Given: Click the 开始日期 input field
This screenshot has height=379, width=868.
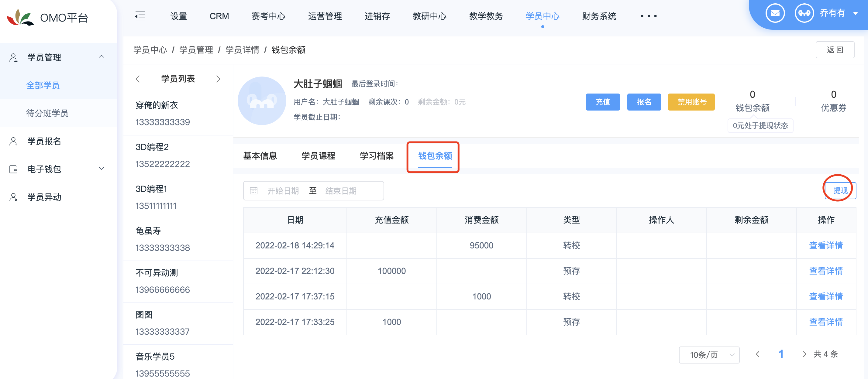Looking at the screenshot, I should [x=283, y=191].
